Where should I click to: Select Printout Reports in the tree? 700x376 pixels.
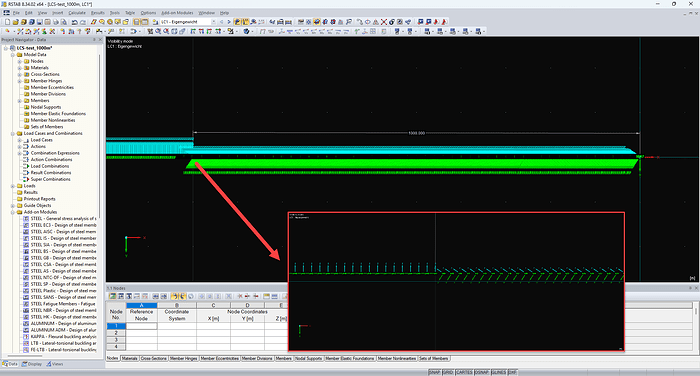[40, 199]
